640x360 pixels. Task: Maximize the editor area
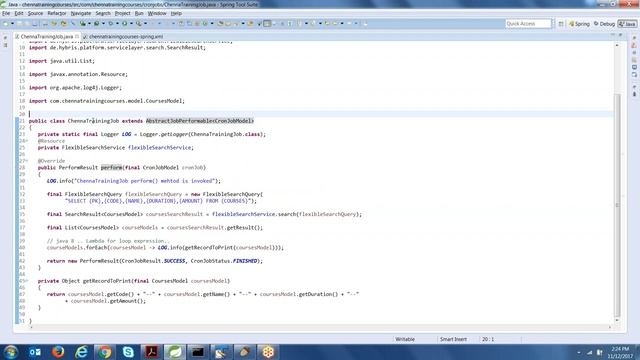pyautogui.click(x=620, y=36)
